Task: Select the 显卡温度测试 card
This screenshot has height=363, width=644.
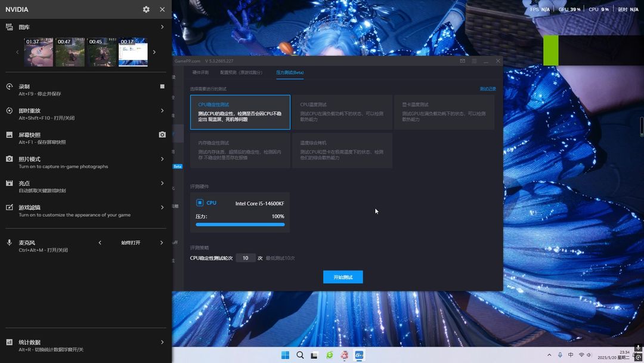Action: [x=444, y=112]
